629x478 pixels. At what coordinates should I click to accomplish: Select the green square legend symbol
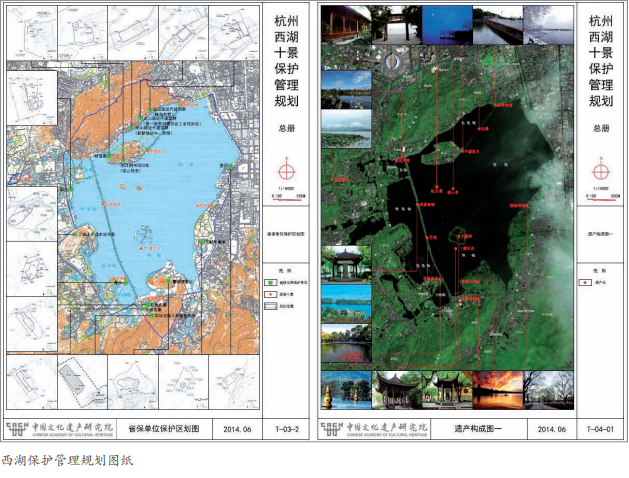pos(272,283)
